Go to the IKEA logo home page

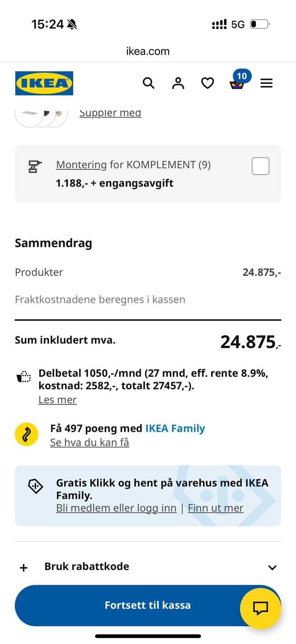[x=44, y=83]
